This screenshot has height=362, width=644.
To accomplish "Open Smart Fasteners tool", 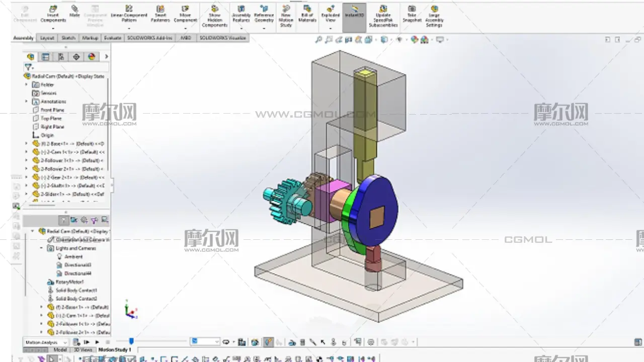I will [160, 14].
